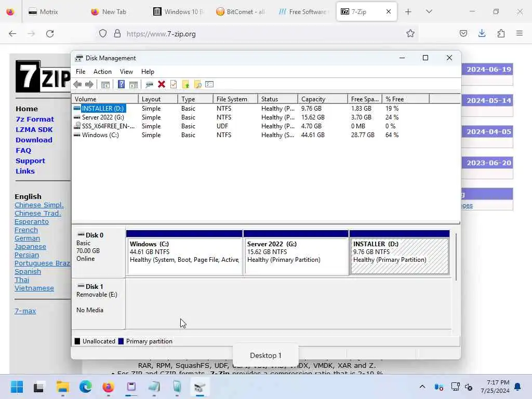532x399 pixels.
Task: Click the browser back arrow
Action: (12, 34)
